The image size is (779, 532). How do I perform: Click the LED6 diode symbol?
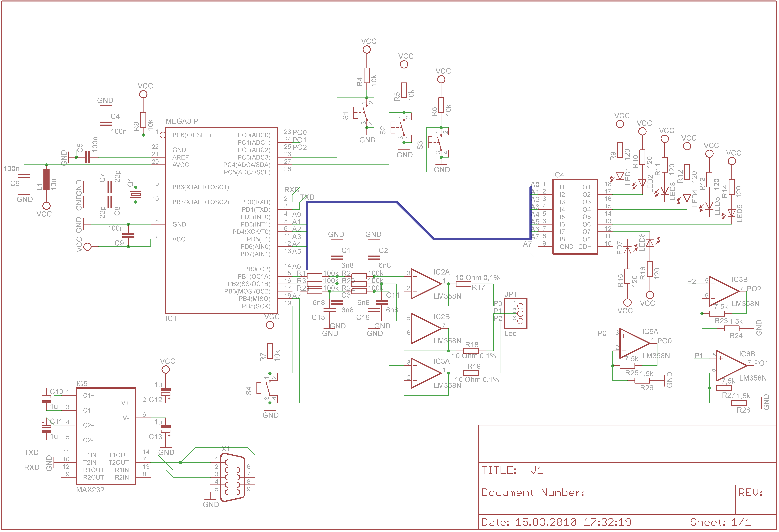[732, 213]
